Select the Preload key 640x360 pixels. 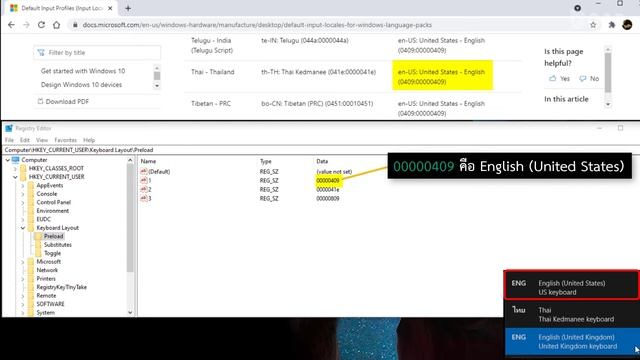(x=53, y=236)
